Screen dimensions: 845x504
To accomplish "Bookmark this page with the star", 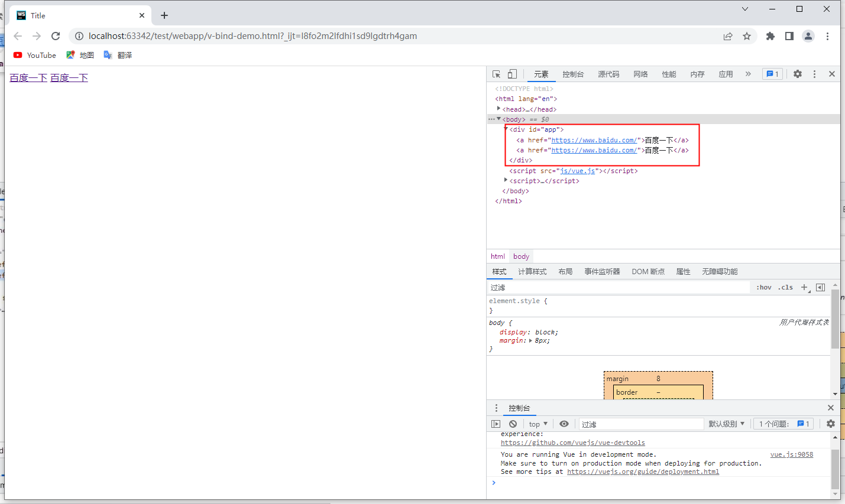I will click(747, 36).
